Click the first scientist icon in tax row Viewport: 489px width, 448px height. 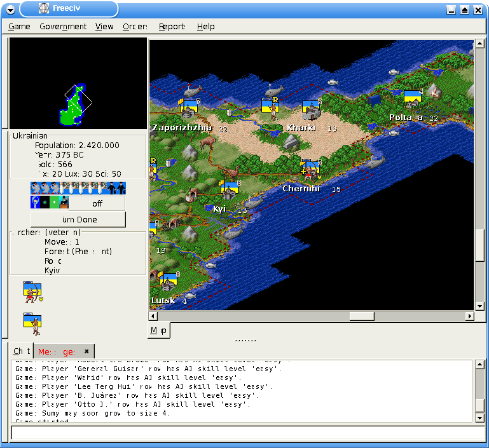click(x=64, y=188)
